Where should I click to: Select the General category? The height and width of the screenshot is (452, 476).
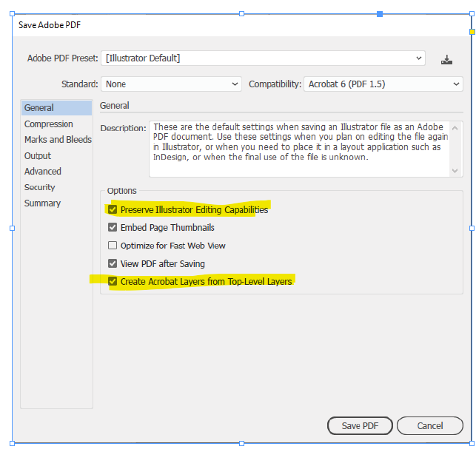point(39,108)
